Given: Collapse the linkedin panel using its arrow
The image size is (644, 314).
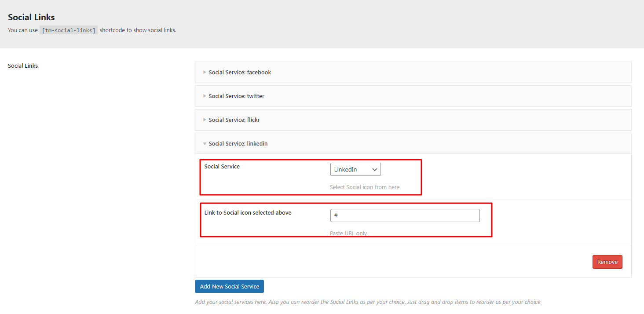Looking at the screenshot, I should 205,144.
